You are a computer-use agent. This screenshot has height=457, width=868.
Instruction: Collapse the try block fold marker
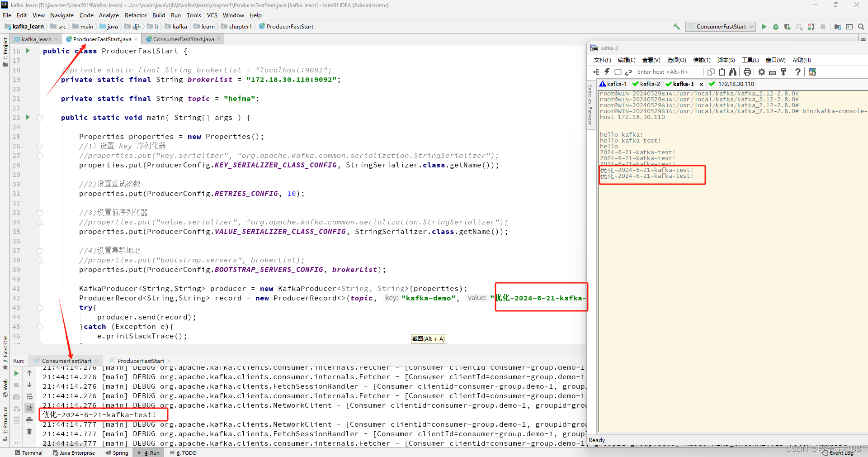(40, 308)
